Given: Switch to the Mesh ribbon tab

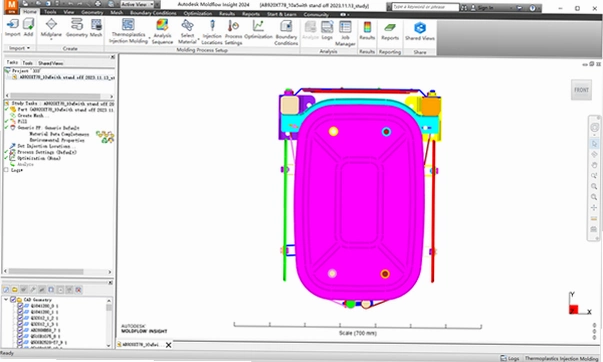Looking at the screenshot, I should (117, 12).
